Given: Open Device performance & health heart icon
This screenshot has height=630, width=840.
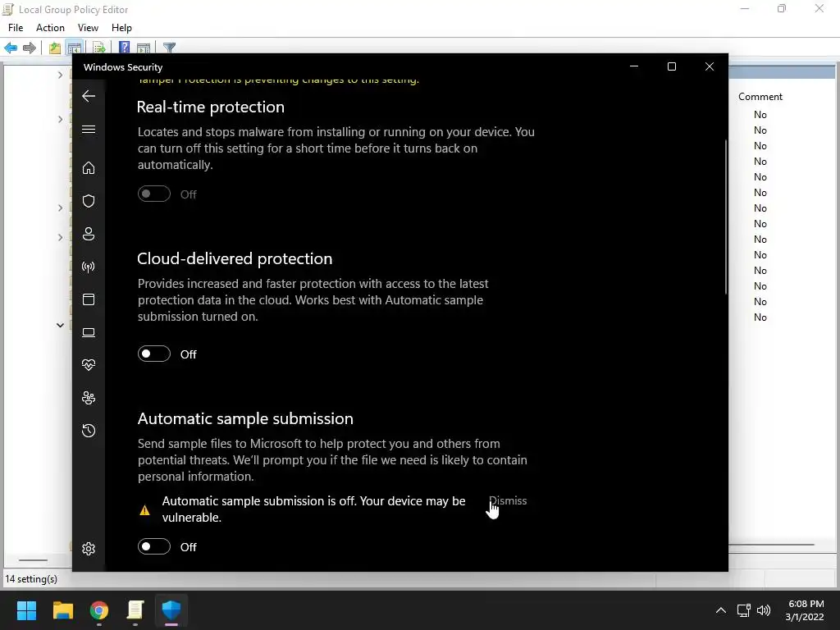Looking at the screenshot, I should [89, 365].
